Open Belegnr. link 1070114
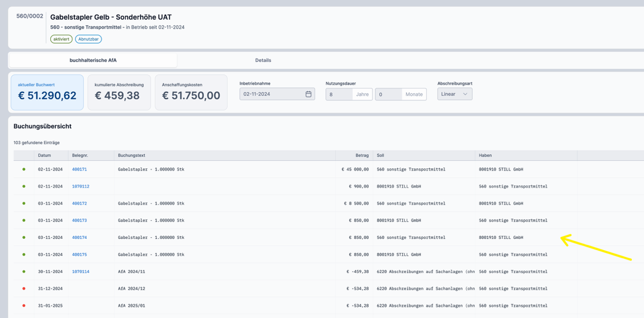 click(x=81, y=272)
